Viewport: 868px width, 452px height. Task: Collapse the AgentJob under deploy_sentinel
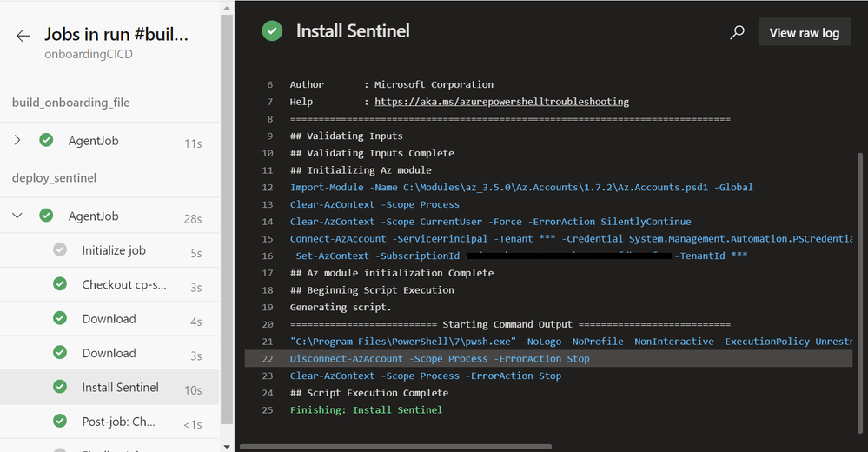click(17, 216)
